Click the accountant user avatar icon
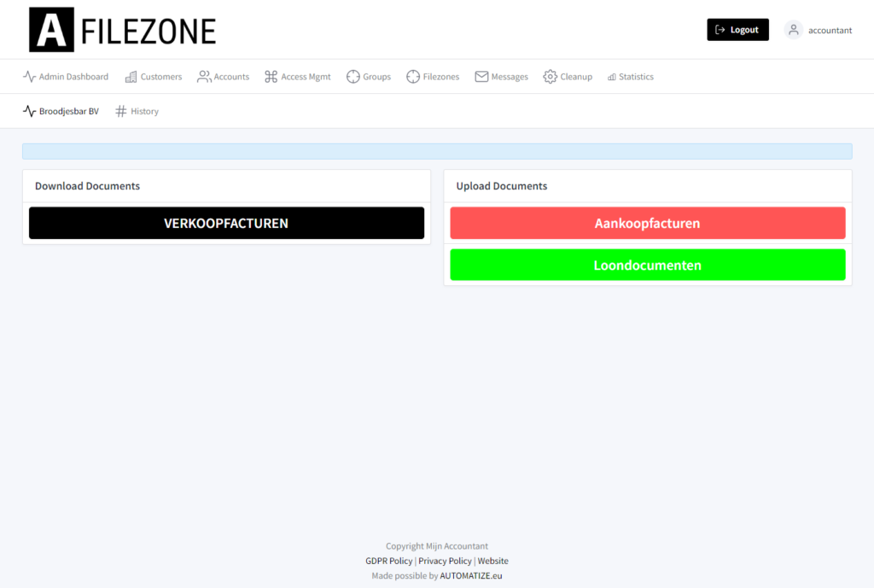 tap(793, 30)
